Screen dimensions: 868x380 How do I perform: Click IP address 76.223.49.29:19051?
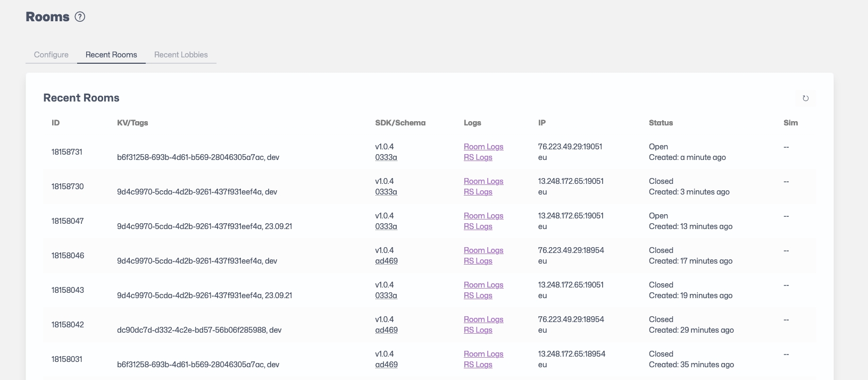click(570, 147)
